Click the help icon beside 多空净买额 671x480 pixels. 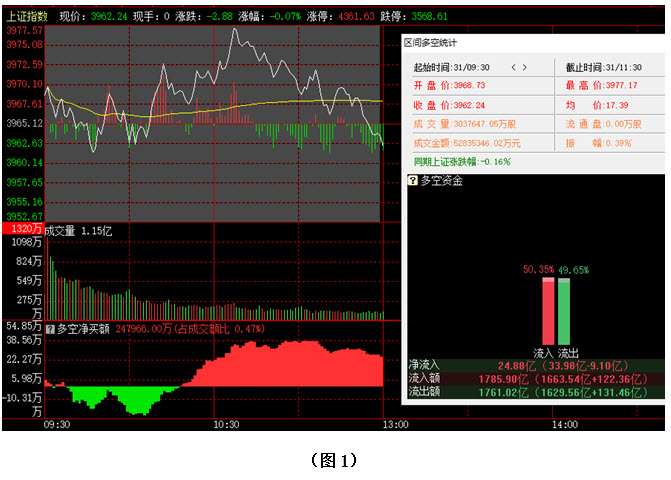(x=50, y=327)
